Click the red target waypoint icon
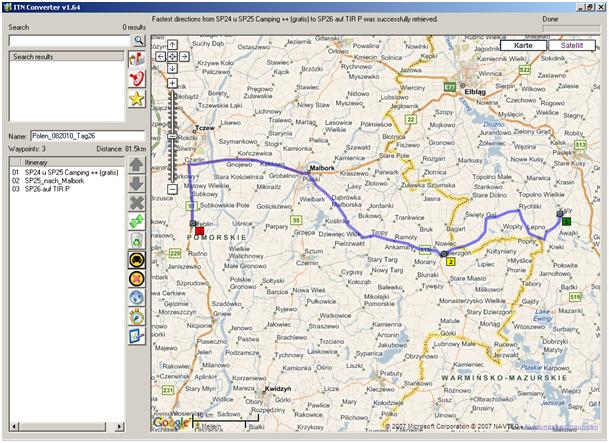The width and height of the screenshot is (609, 443). click(x=137, y=79)
